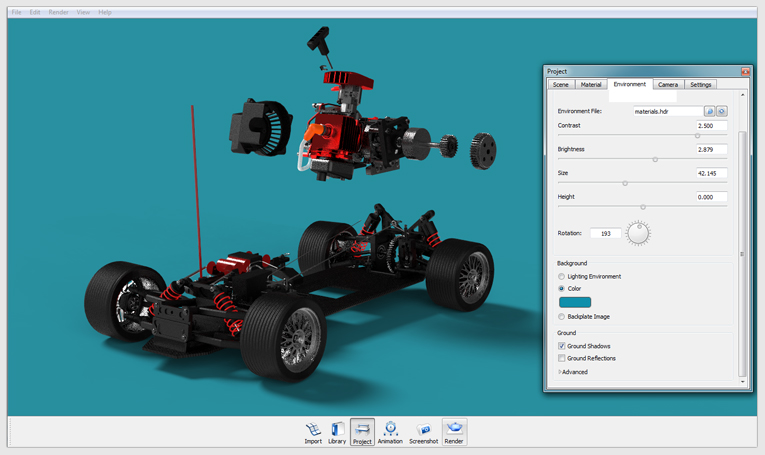Take a Screenshot of the view
765x455 pixels.
(423, 432)
